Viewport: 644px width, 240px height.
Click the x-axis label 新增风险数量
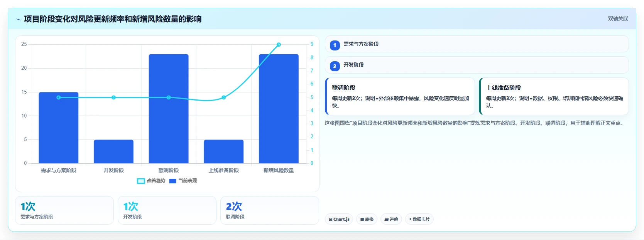(x=279, y=170)
